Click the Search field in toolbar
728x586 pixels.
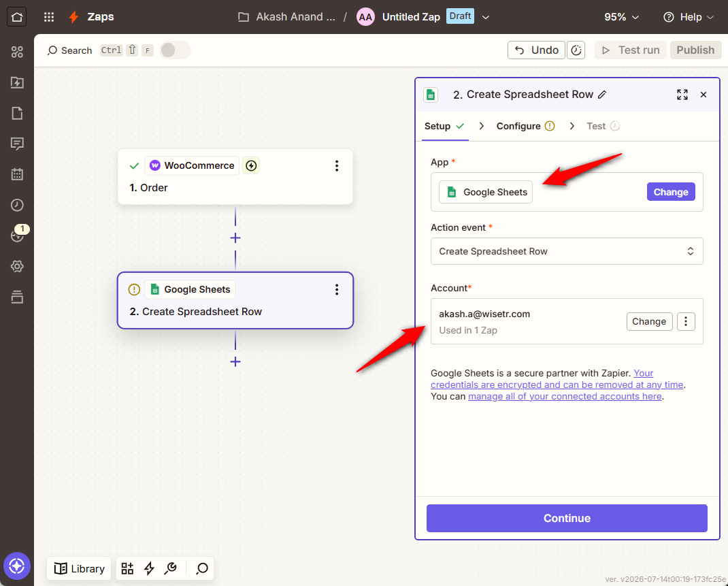69,50
